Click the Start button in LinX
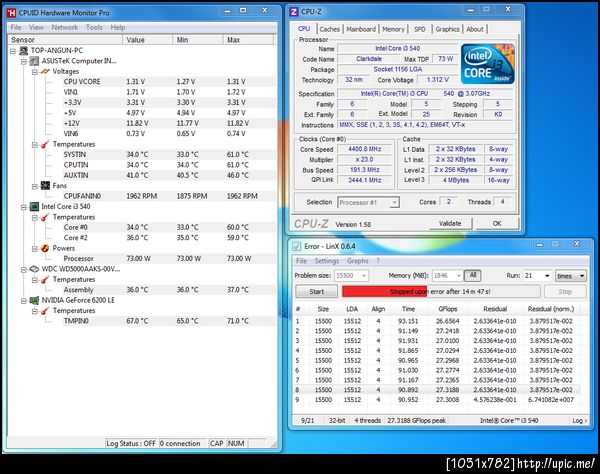The width and height of the screenshot is (600, 474). pyautogui.click(x=316, y=292)
